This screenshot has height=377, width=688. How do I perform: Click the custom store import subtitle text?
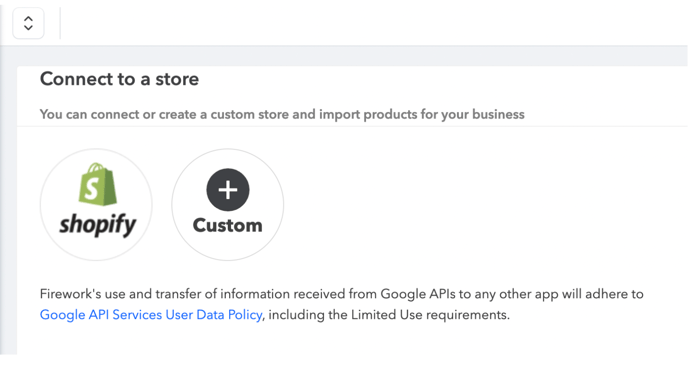[x=282, y=115]
